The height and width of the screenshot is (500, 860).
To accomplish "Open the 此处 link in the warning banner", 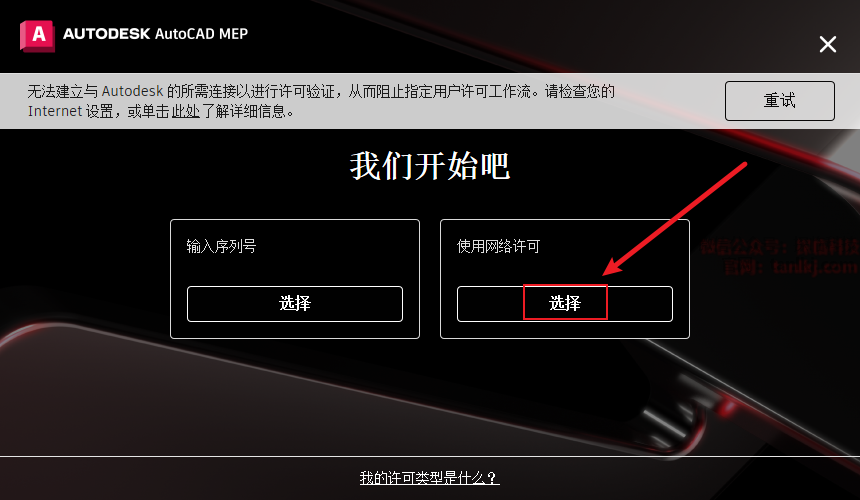I will point(185,111).
